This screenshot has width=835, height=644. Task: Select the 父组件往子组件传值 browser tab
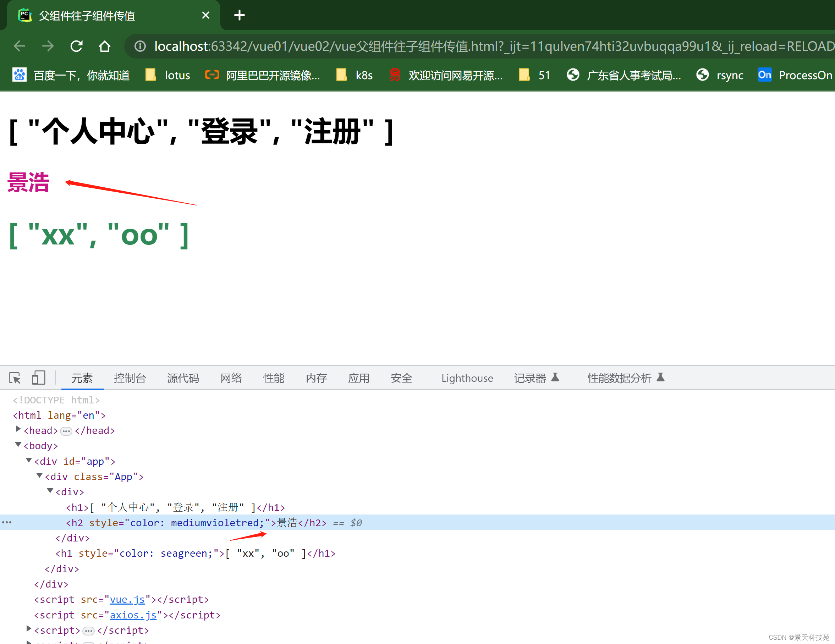pyautogui.click(x=114, y=15)
